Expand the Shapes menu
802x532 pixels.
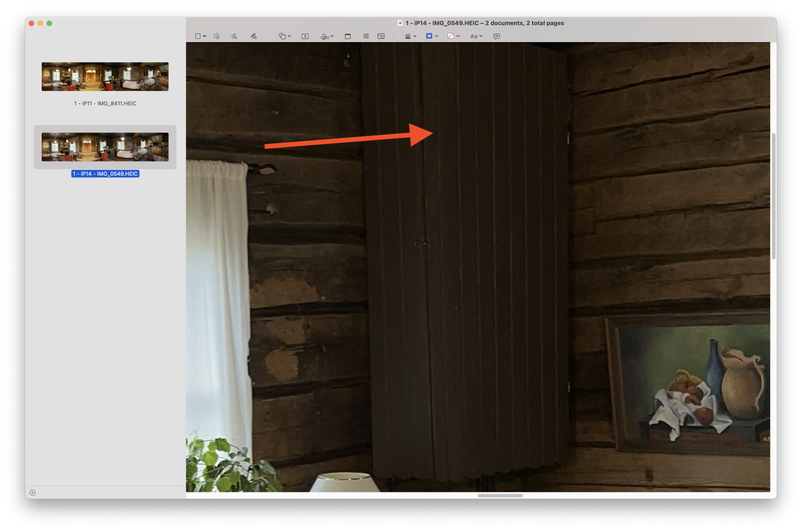[285, 36]
